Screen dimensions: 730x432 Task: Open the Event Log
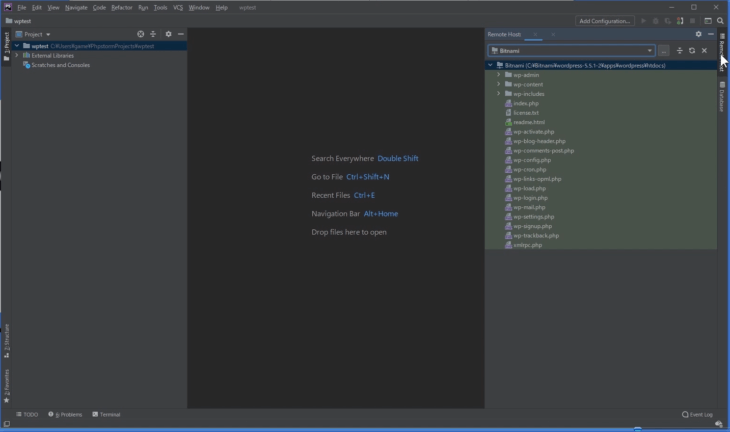(697, 414)
